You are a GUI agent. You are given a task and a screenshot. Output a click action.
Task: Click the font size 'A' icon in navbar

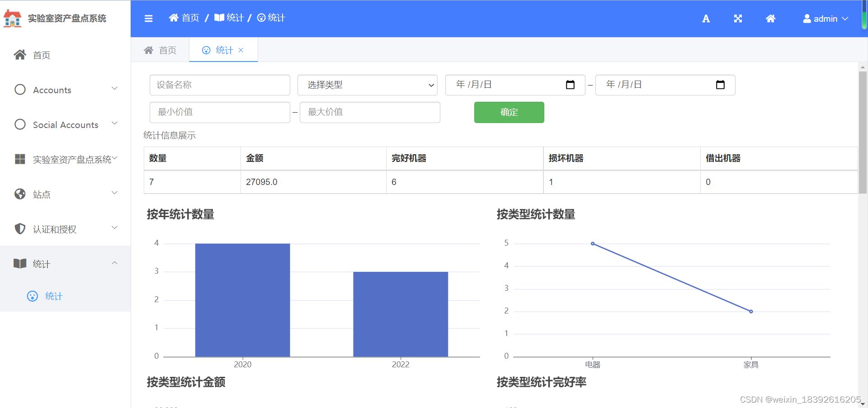point(706,19)
